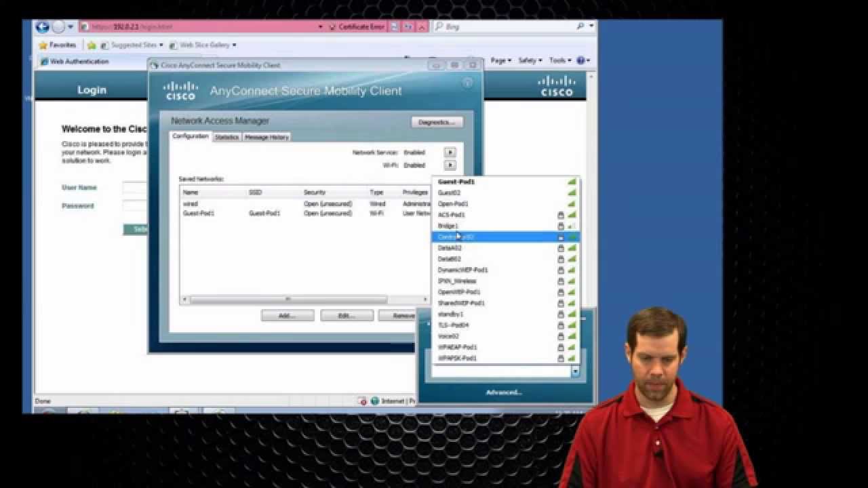Viewport: 868px width, 488px height.
Task: Click the horizontal scrollbar in Saved Networks
Action: [x=288, y=299]
